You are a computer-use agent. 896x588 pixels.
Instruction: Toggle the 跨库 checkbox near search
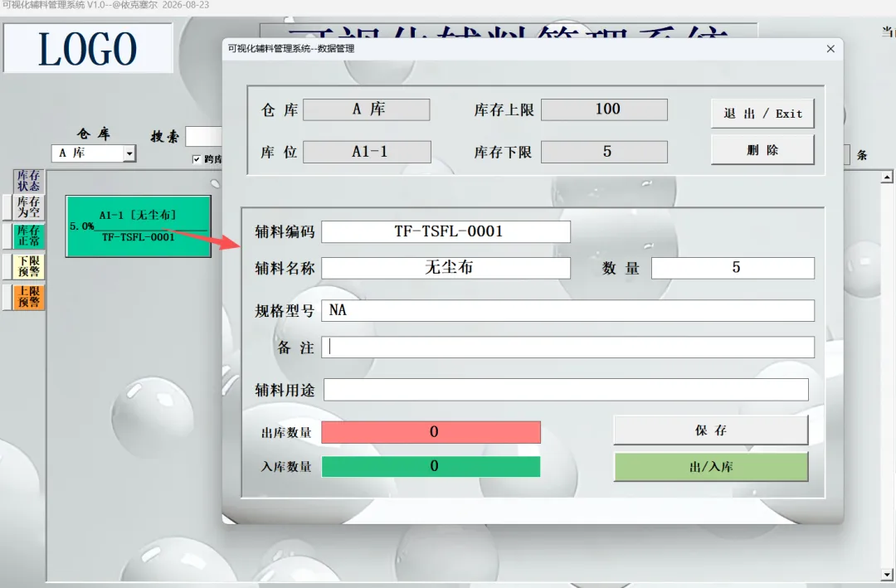pyautogui.click(x=197, y=159)
